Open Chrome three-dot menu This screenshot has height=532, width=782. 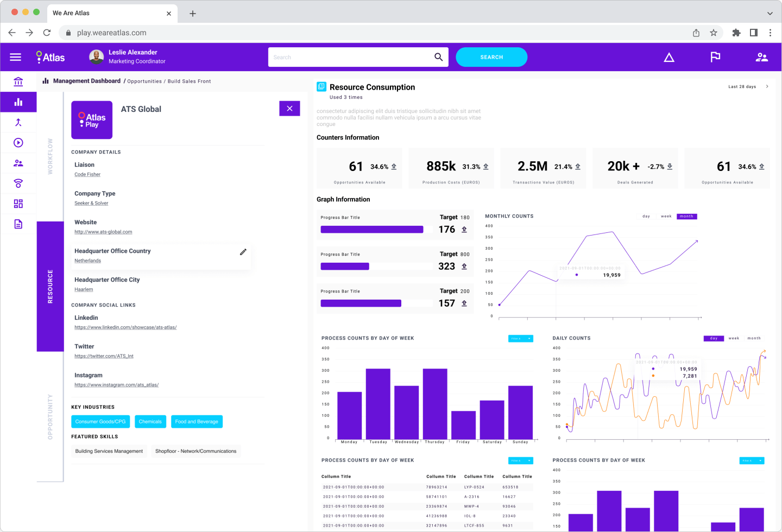click(770, 33)
